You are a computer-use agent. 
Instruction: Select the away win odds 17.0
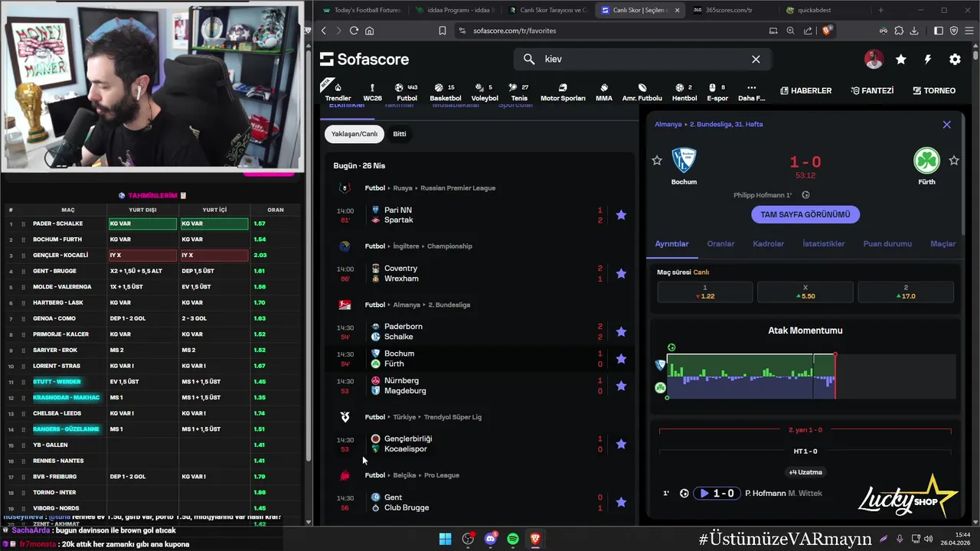(x=906, y=292)
